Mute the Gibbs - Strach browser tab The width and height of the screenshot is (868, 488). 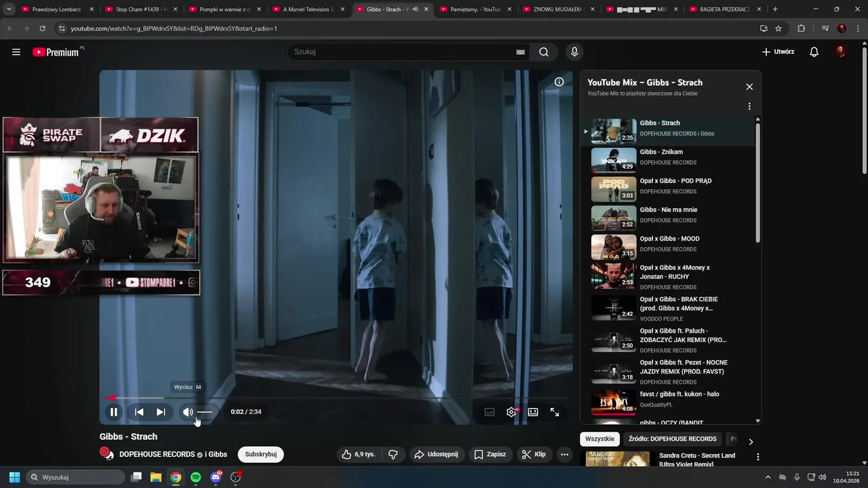click(x=415, y=9)
